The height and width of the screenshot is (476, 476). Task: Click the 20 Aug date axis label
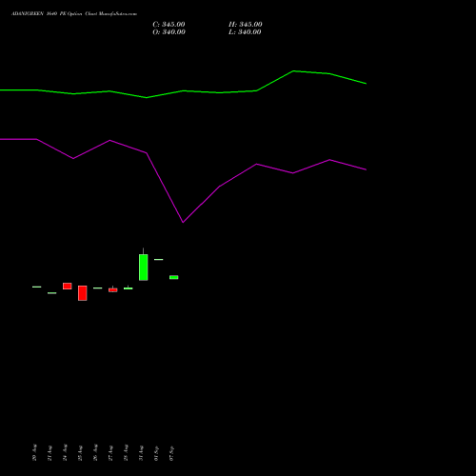tap(34, 453)
